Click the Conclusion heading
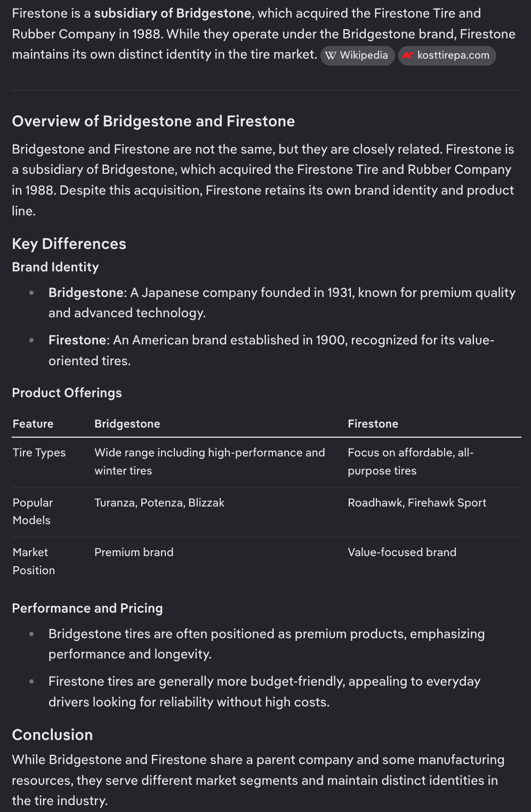 (x=52, y=734)
